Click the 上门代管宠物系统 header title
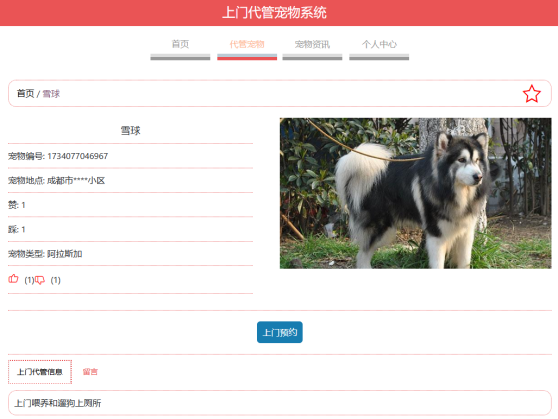Screen dimensions: 558x419 coord(274,12)
